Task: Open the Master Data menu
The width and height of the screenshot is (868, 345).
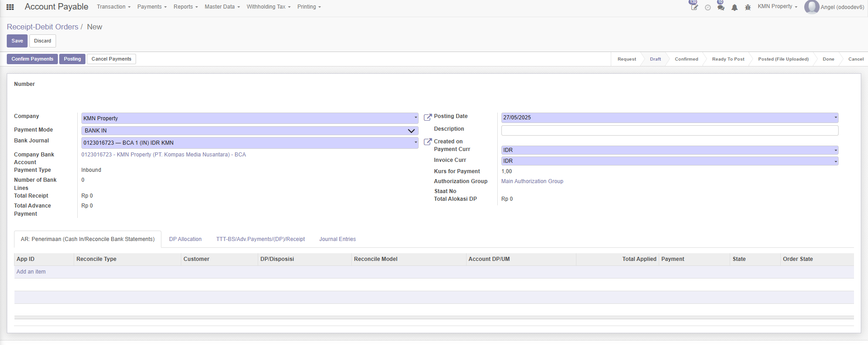Action: [222, 7]
